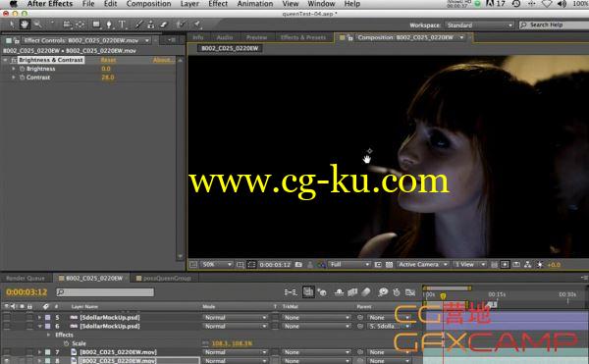The image size is (589, 364).
Task: Open the Workspace Standard dropdown
Action: [x=479, y=26]
